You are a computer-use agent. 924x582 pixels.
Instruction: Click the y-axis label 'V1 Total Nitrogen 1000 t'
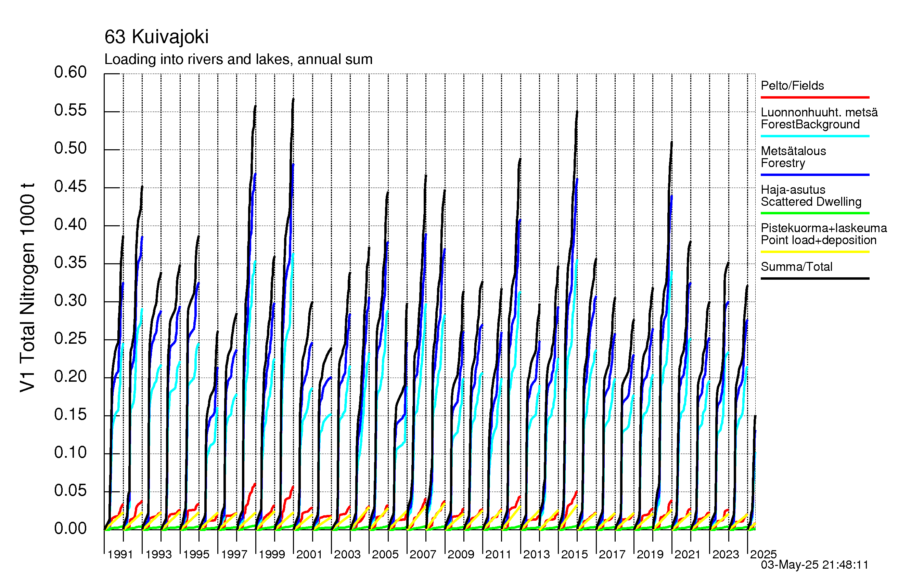27,288
